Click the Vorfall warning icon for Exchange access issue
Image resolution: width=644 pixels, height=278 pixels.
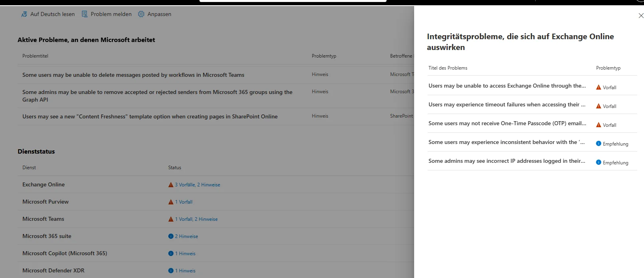[598, 87]
